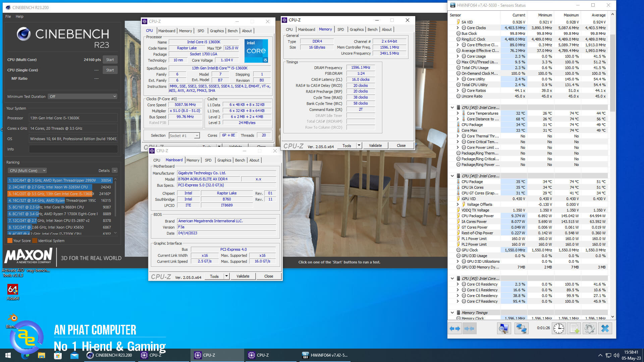Click Tools button in Memory CPU-Z window
The height and width of the screenshot is (362, 644).
[x=347, y=146]
